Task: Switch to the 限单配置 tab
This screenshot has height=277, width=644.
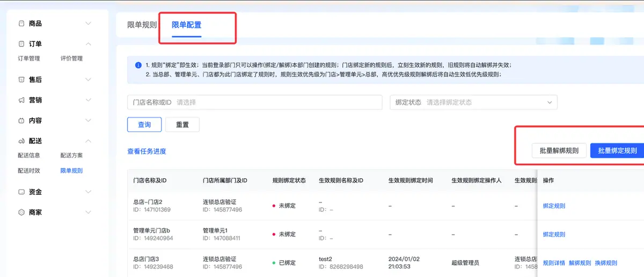Action: coord(186,25)
